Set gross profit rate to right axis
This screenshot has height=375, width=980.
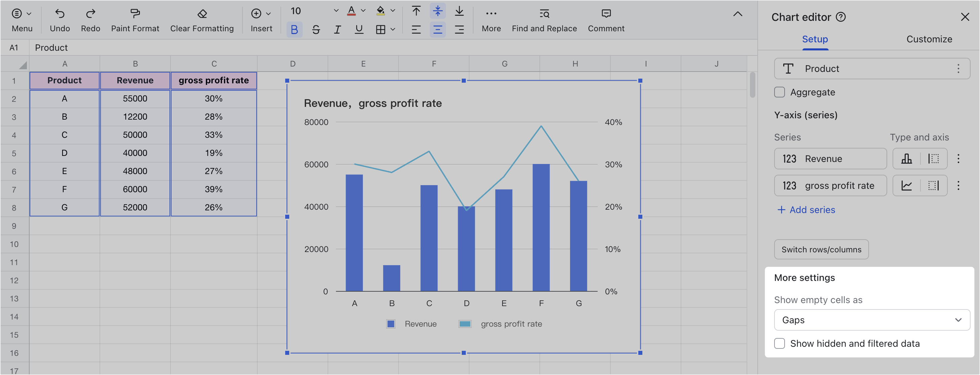(933, 186)
